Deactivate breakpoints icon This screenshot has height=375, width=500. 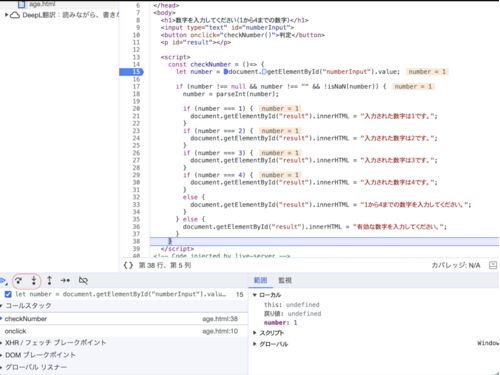(83, 281)
